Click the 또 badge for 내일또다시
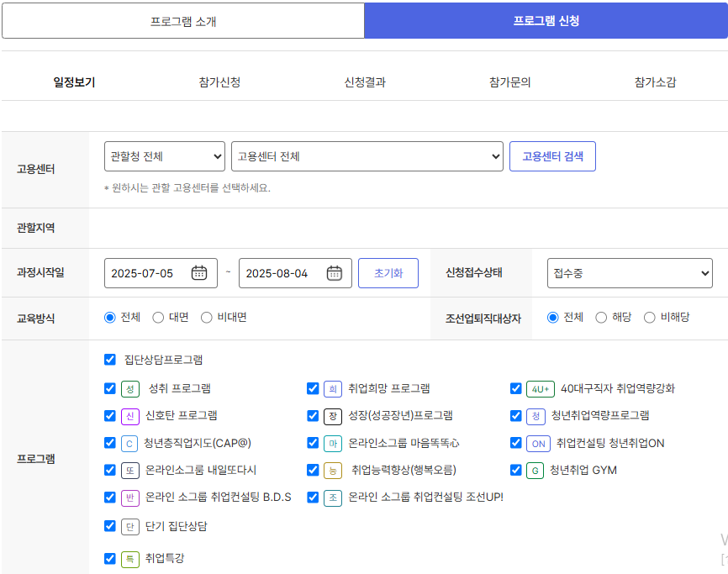This screenshot has height=574, width=728. pos(130,471)
